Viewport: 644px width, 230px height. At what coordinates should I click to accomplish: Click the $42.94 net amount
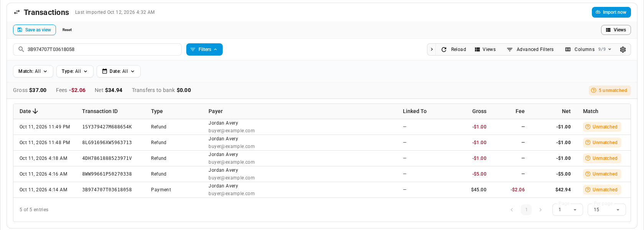point(563,190)
